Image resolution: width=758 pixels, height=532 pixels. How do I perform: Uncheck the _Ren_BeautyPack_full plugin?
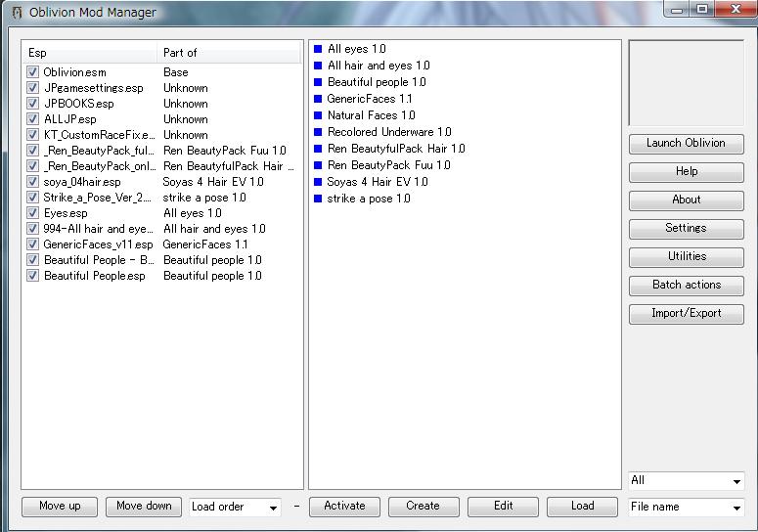pos(32,151)
